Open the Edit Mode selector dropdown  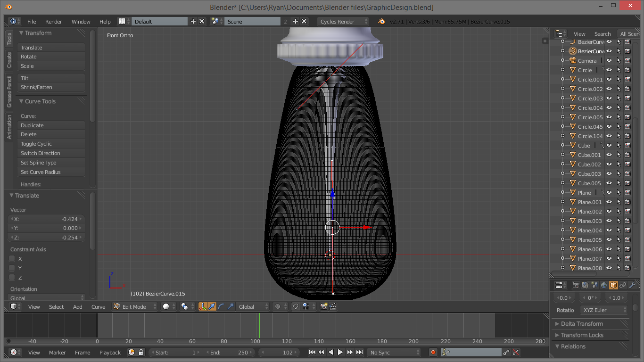pyautogui.click(x=135, y=306)
